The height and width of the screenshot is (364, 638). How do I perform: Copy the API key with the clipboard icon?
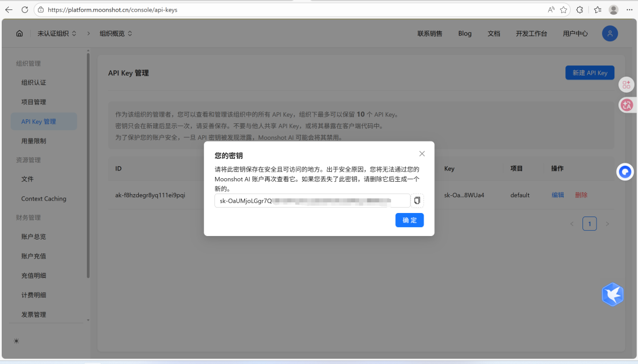click(x=417, y=201)
